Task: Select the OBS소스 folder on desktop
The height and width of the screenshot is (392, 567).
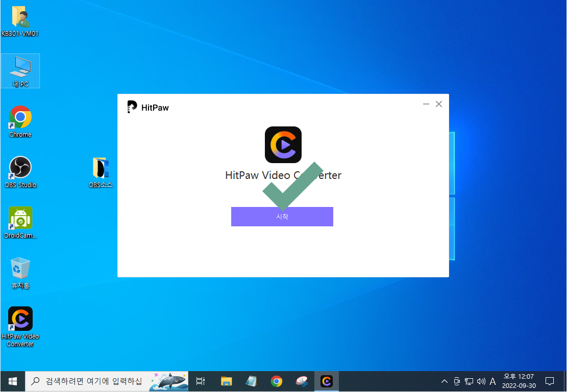Action: (101, 172)
